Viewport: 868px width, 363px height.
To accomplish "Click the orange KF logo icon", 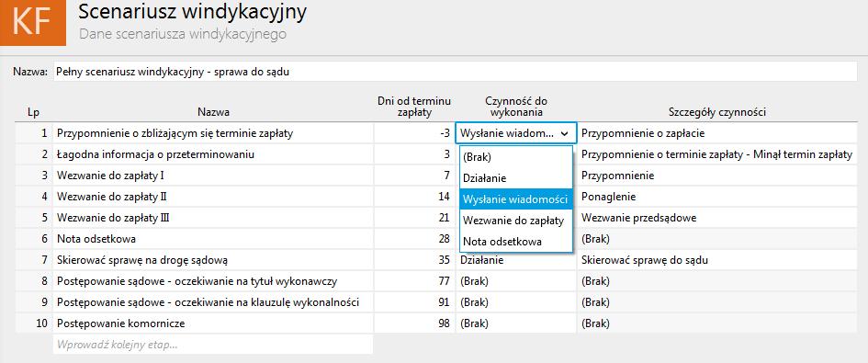I will pyautogui.click(x=33, y=23).
